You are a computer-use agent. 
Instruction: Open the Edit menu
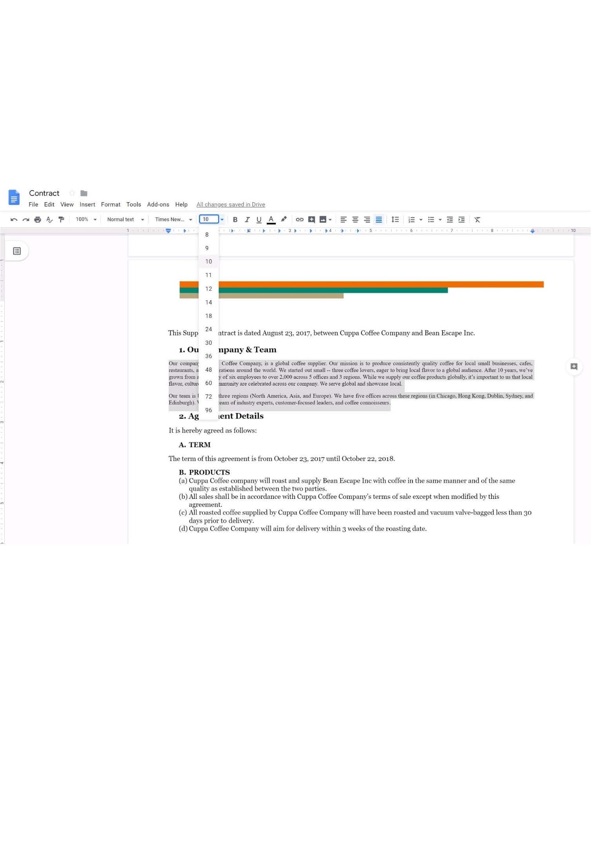click(x=49, y=204)
